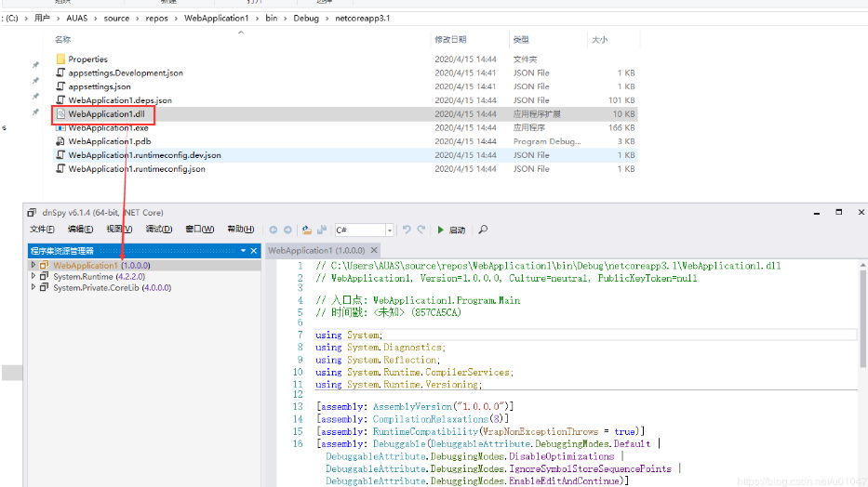Screen dimensions: 868x487
Task: Select System.Runtime (4.2.2.0) in assembly tree
Action: 100,276
